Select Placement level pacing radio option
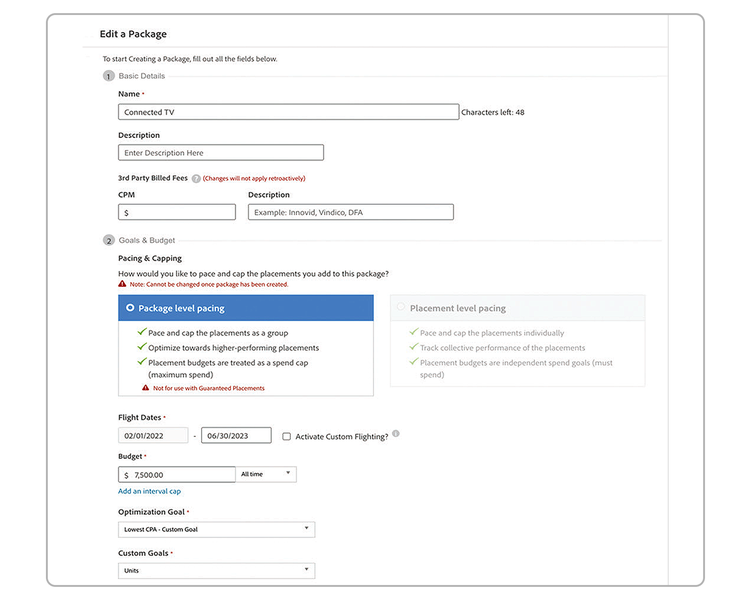The height and width of the screenshot is (600, 750). click(402, 308)
